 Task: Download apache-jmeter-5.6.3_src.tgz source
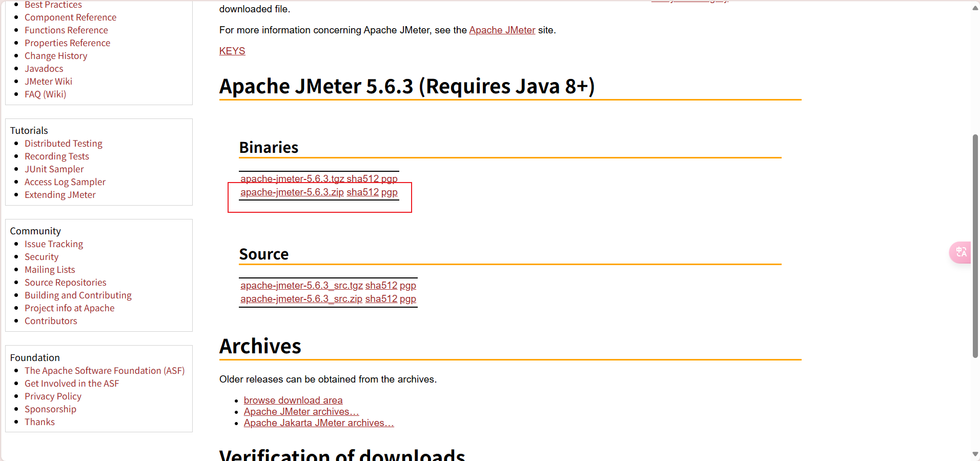point(301,286)
